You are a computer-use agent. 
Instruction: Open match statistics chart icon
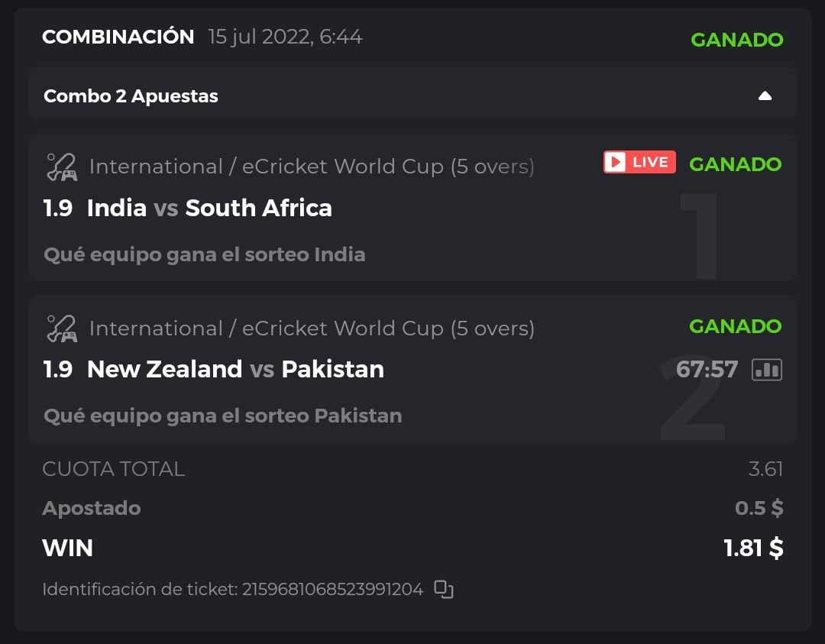[767, 370]
